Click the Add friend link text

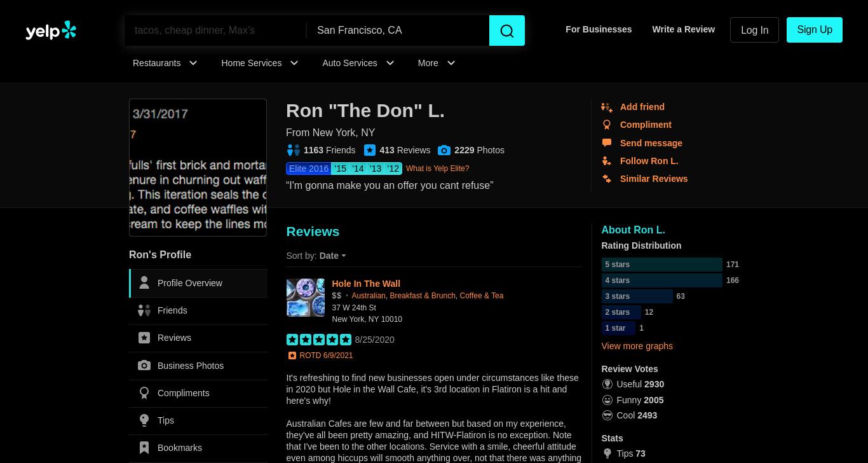[642, 107]
